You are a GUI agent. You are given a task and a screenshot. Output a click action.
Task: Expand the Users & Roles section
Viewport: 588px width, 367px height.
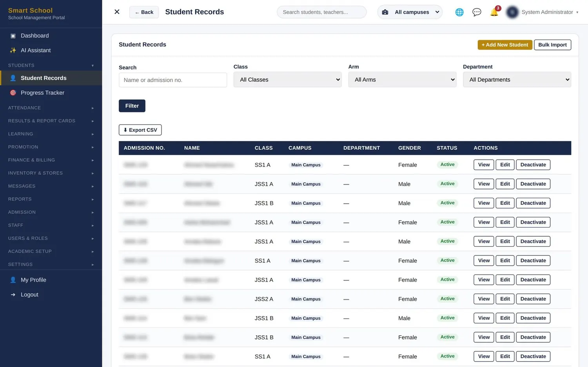point(51,238)
